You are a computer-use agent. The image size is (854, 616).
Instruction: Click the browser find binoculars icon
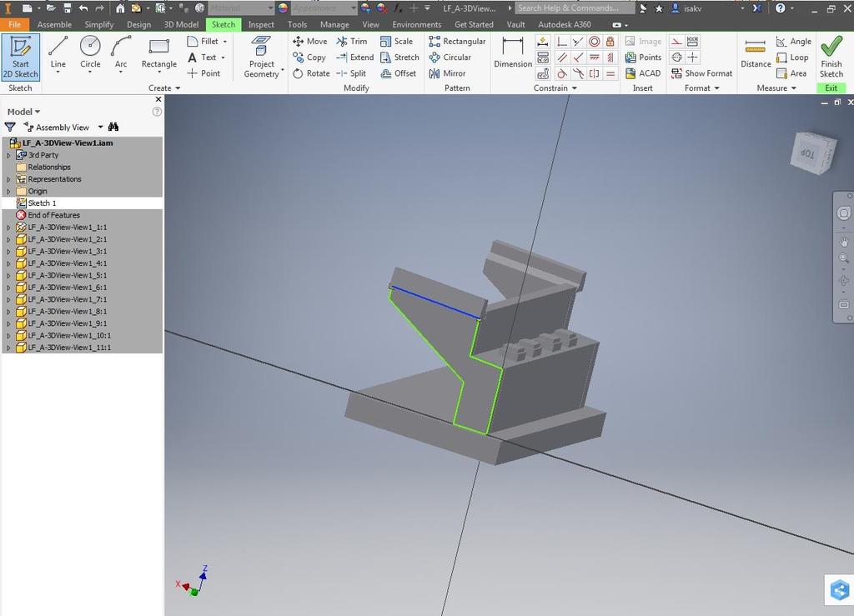pyautogui.click(x=113, y=127)
